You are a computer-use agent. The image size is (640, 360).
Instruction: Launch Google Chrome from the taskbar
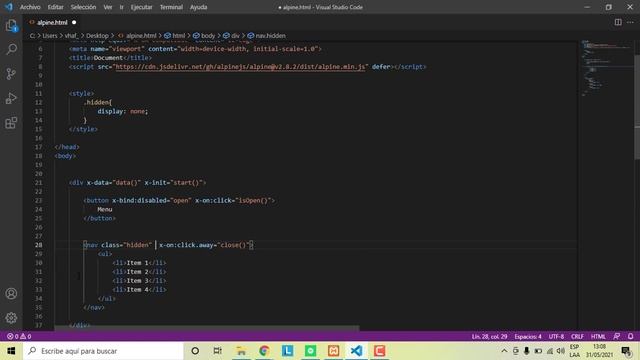click(264, 351)
